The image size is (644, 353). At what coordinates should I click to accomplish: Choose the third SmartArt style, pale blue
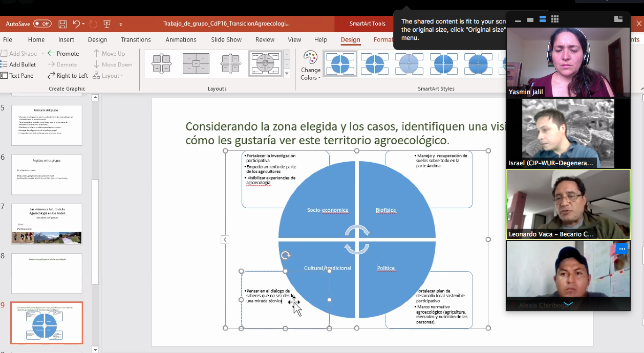click(409, 64)
